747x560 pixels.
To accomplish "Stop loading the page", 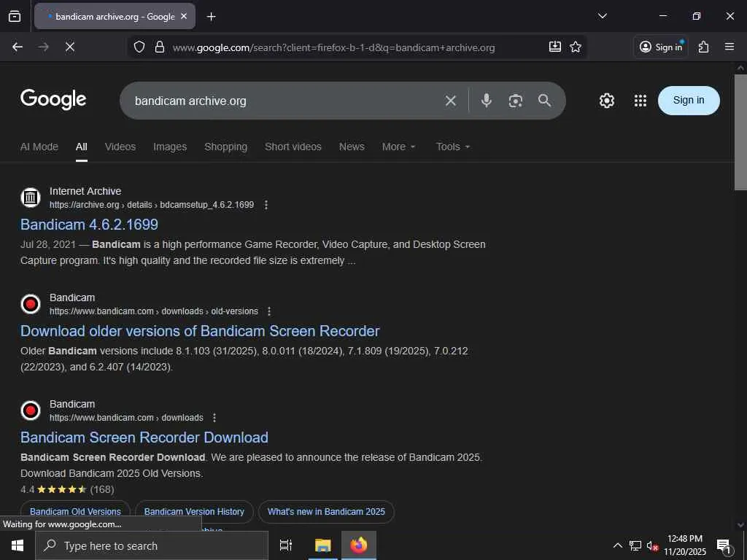I will click(x=69, y=47).
